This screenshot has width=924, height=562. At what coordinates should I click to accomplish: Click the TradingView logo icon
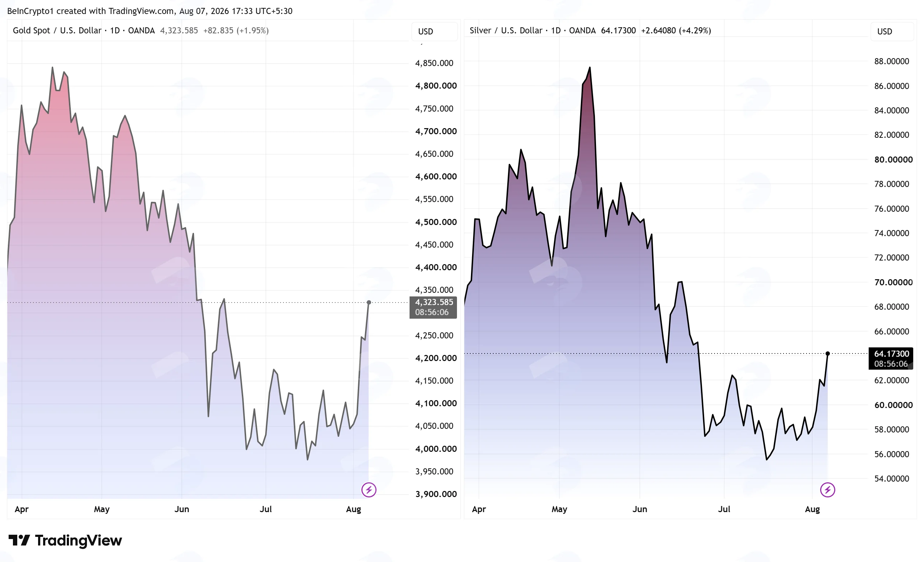pos(19,540)
